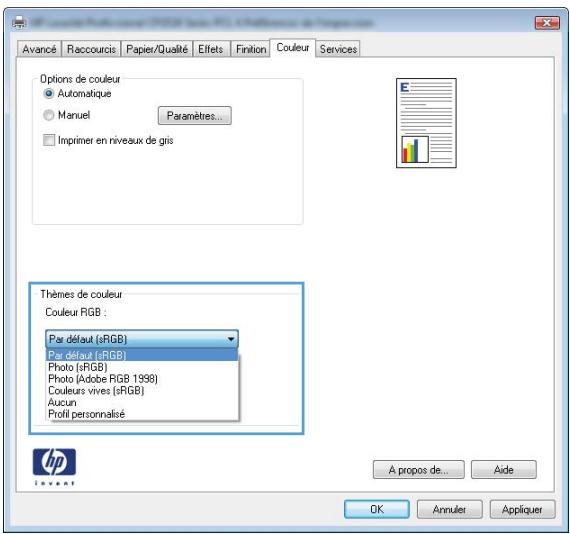Screen dimensions: 570x534
Task: Go to the Papier/Qualité tab
Action: coord(157,49)
